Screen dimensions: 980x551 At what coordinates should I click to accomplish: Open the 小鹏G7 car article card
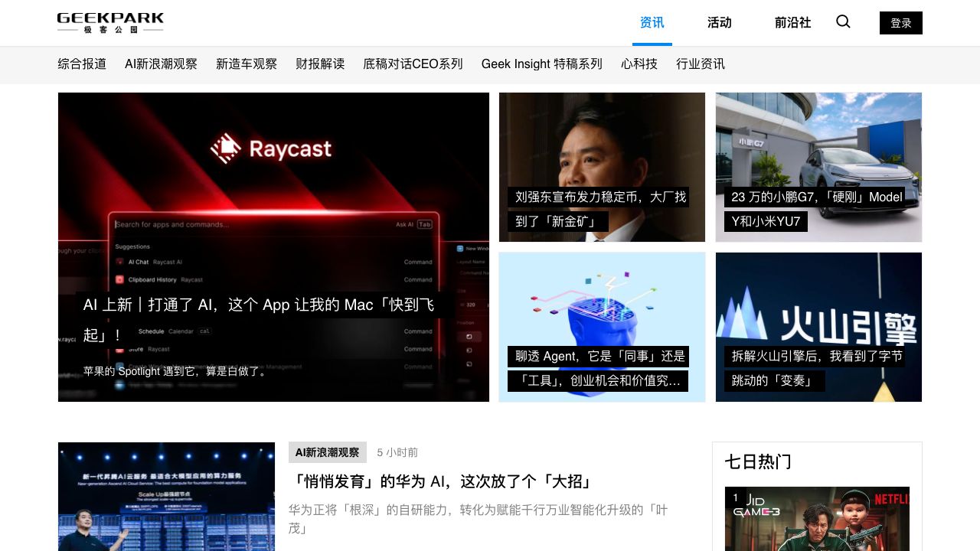coord(818,168)
